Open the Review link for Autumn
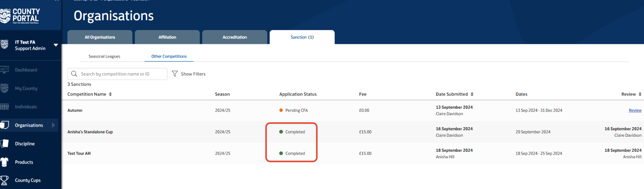 pos(635,110)
